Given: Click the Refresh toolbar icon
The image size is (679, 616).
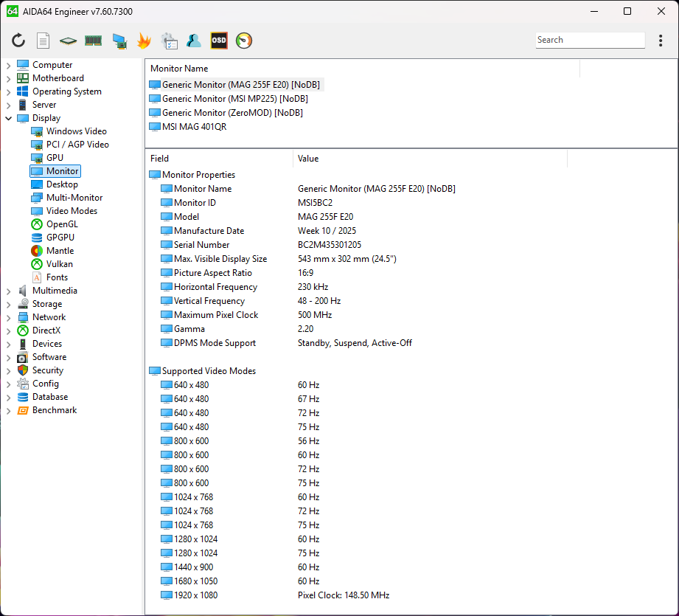Looking at the screenshot, I should click(x=18, y=41).
